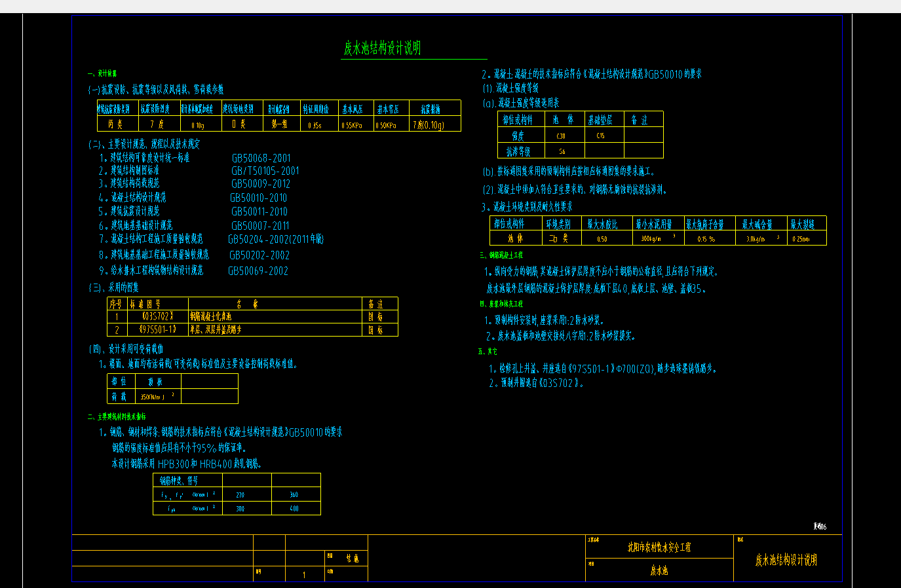Click line '6。建筑地基基础设计规范'
This screenshot has width=901, height=588.
click(136, 225)
